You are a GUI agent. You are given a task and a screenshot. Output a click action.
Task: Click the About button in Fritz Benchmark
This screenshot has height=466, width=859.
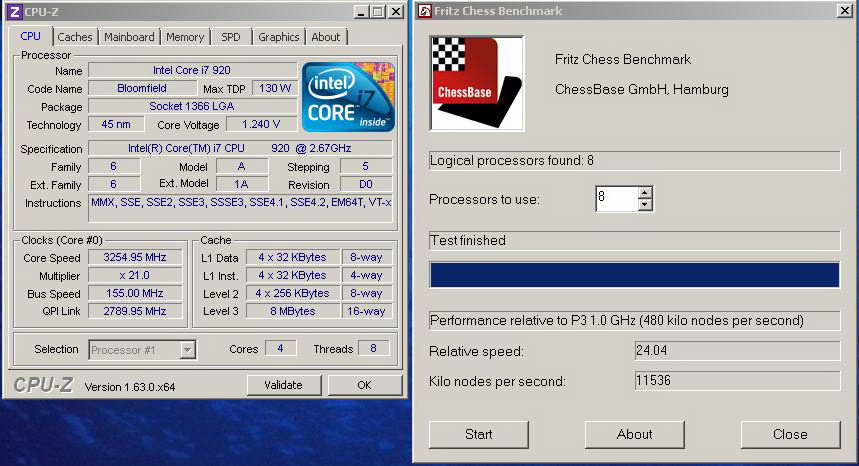[634, 435]
